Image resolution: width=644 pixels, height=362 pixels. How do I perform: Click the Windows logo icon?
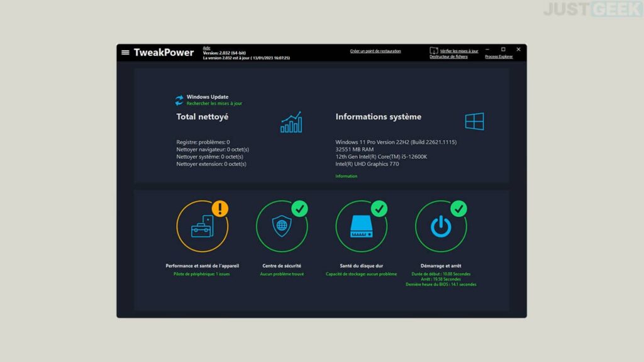pyautogui.click(x=474, y=121)
